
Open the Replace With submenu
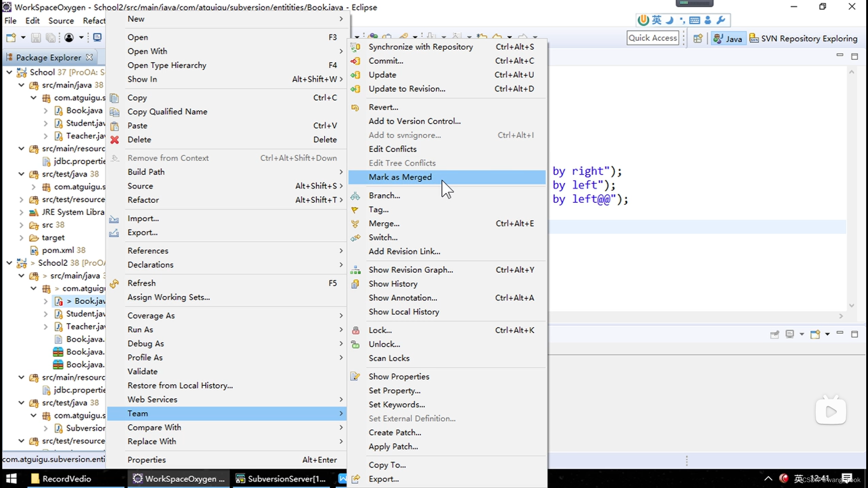(x=227, y=441)
